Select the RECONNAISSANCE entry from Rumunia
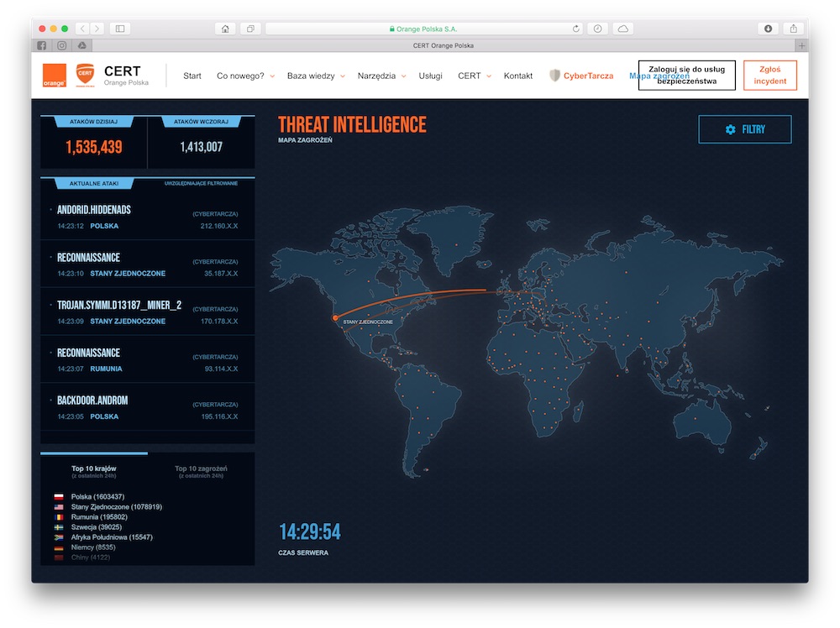 click(x=147, y=360)
